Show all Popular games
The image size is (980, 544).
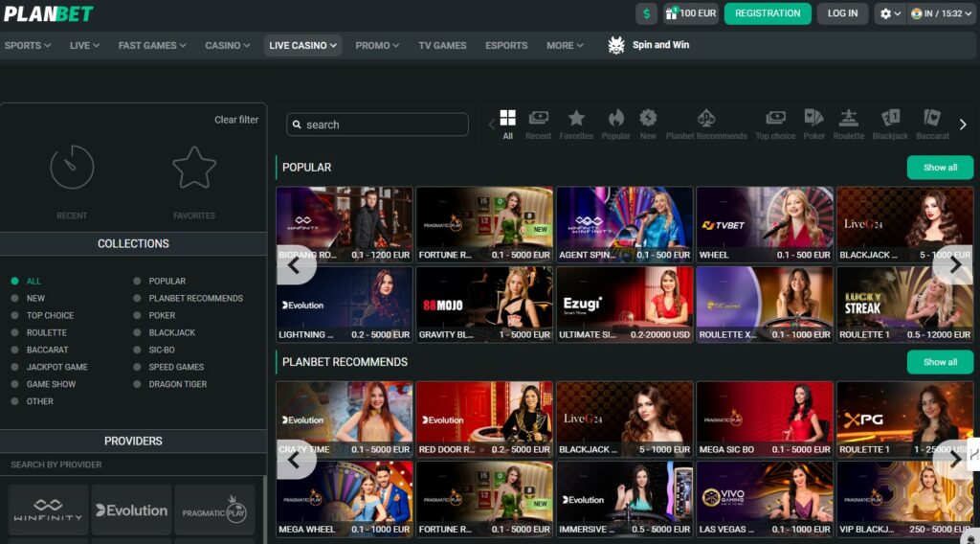click(940, 167)
